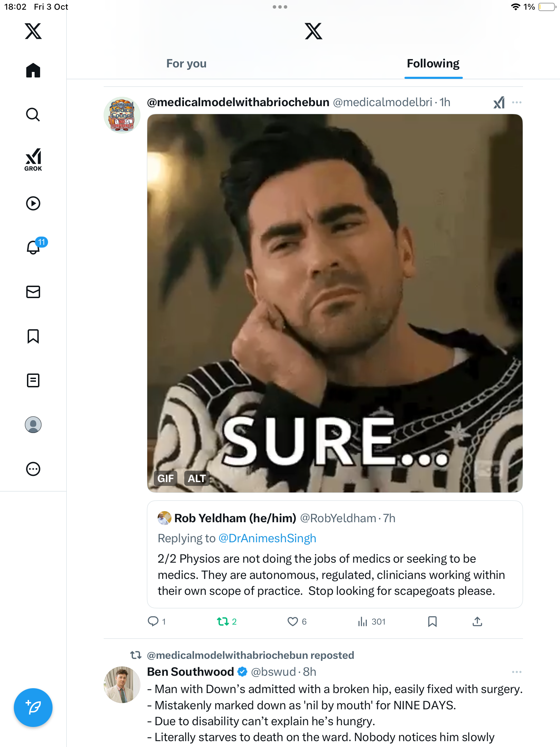Toggle repost on the medicalmodelbri post
This screenshot has width=560, height=747.
point(223,621)
